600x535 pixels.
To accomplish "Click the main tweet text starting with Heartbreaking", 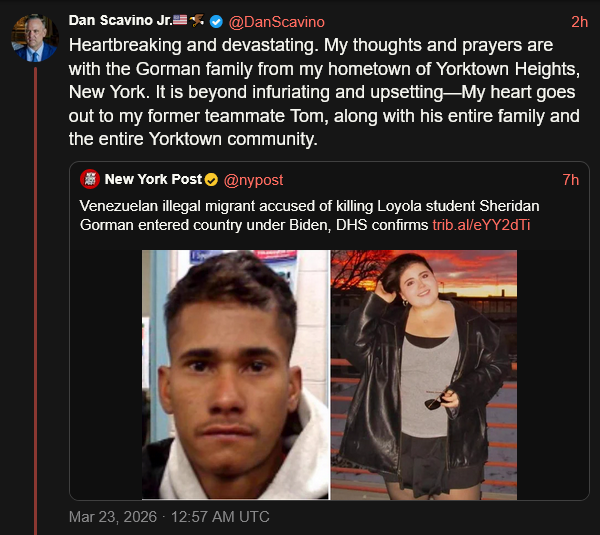I will [x=310, y=93].
